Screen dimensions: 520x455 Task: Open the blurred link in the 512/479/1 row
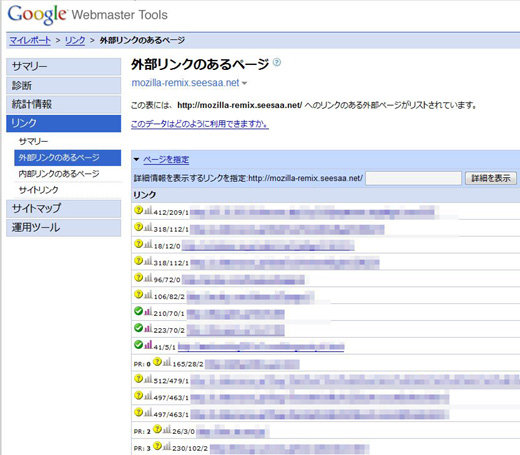(355, 381)
